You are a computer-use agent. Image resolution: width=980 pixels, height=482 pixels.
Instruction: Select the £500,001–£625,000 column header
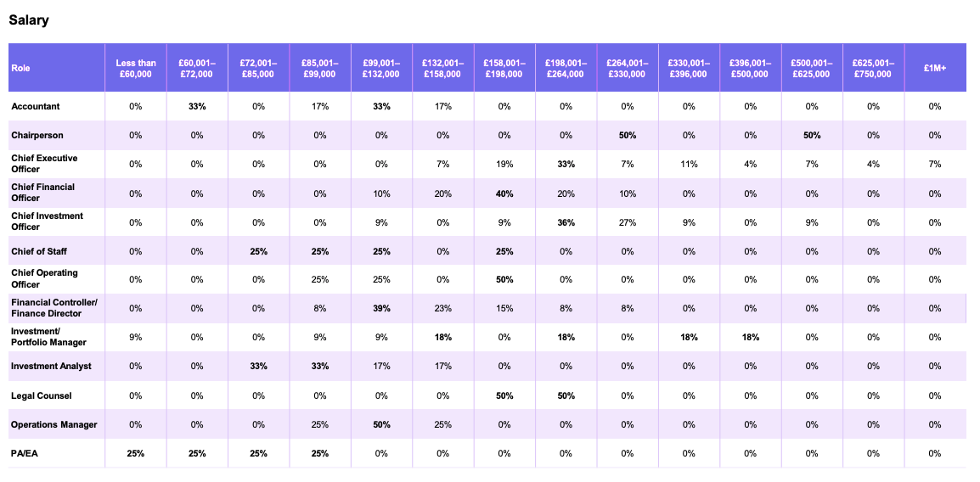[x=812, y=68]
